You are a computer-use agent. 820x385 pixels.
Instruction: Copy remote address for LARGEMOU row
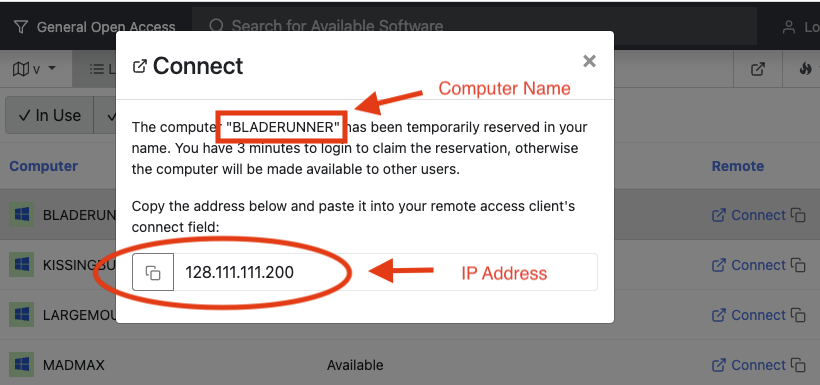[x=798, y=315]
